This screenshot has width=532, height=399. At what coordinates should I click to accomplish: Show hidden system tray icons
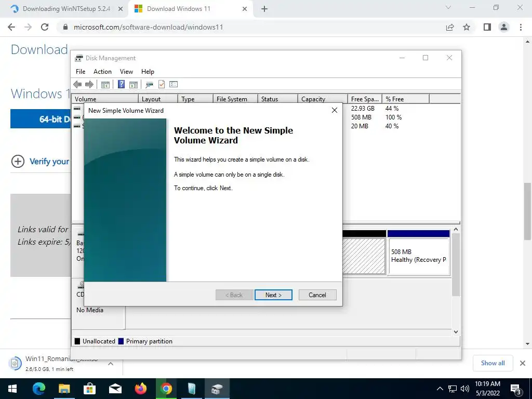tap(440, 389)
